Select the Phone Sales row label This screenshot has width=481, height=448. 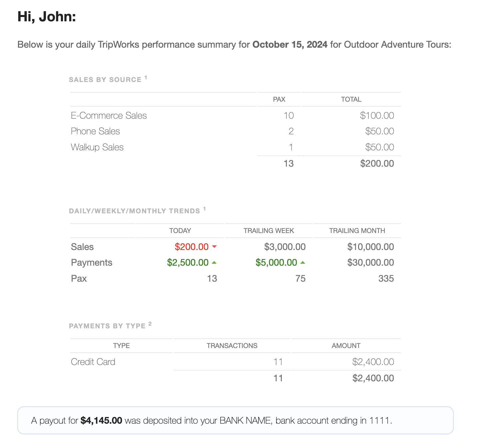tap(95, 131)
